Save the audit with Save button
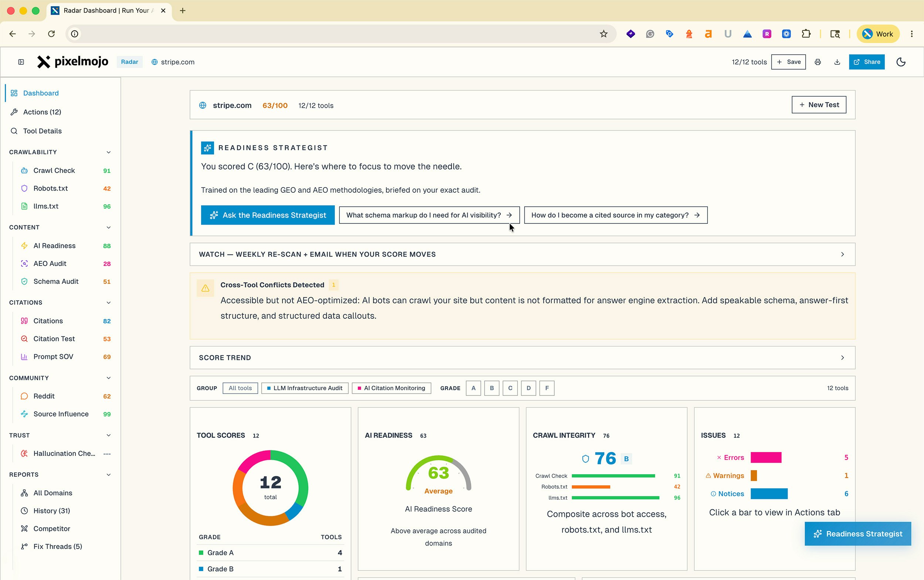924x580 pixels. pos(788,62)
